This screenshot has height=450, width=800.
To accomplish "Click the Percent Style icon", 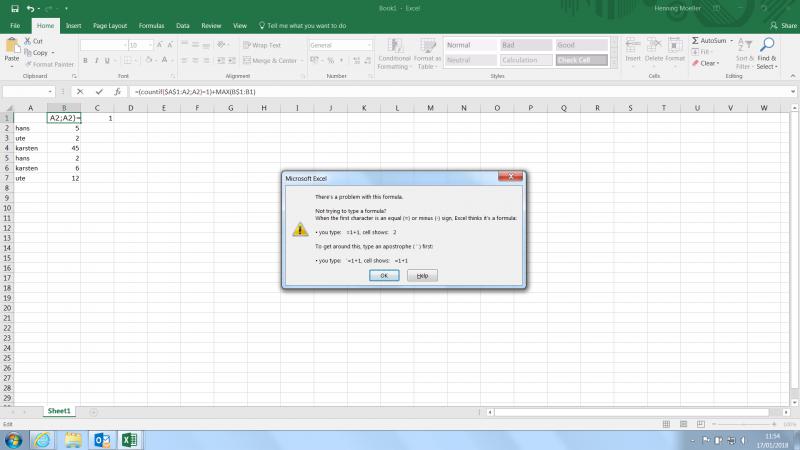I will tap(331, 60).
